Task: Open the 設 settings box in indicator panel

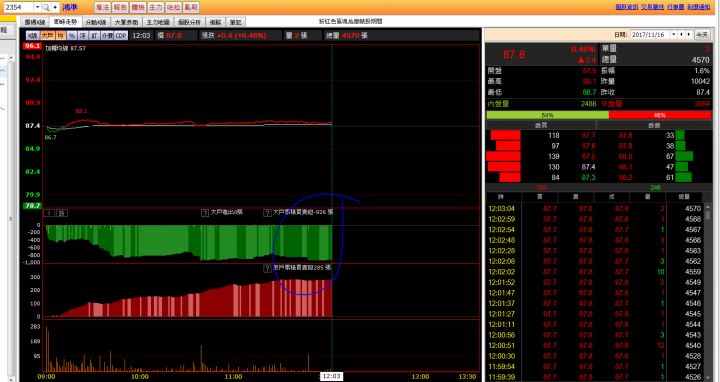Action: (62, 213)
